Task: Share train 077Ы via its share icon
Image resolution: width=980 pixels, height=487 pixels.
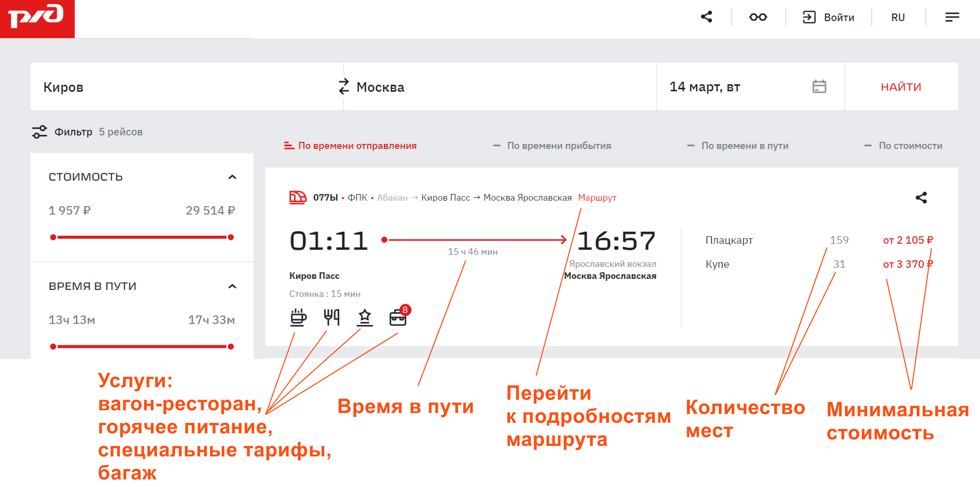Action: tap(921, 198)
